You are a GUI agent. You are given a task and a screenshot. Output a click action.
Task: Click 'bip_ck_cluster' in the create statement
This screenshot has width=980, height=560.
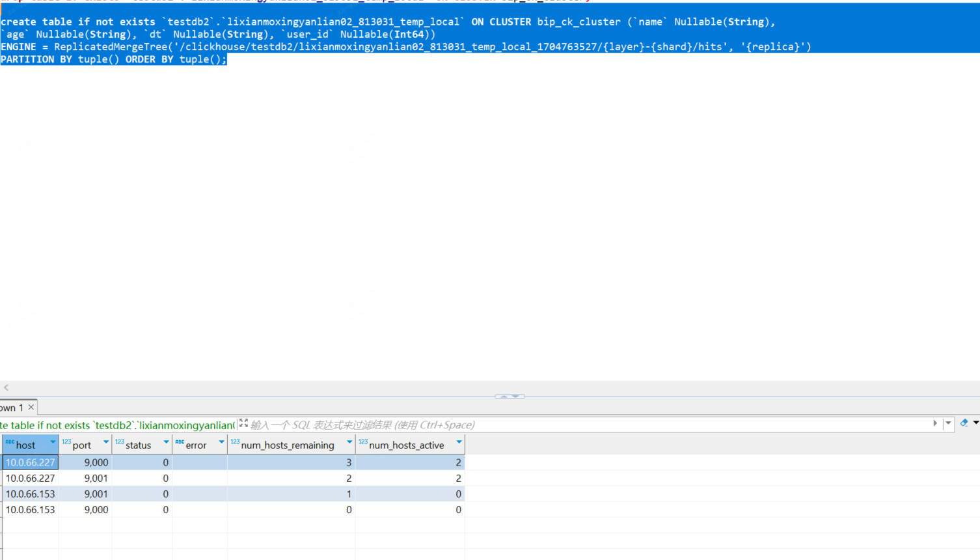coord(579,22)
